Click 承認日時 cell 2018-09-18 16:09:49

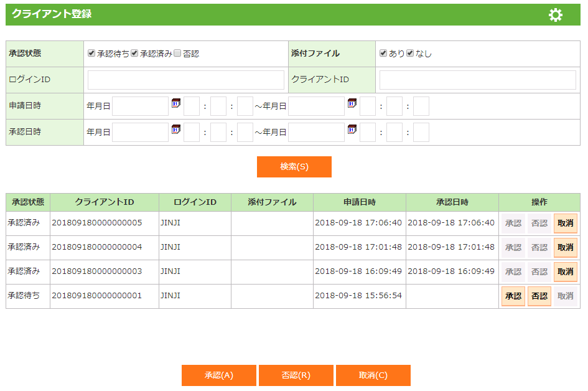pyautogui.click(x=451, y=271)
